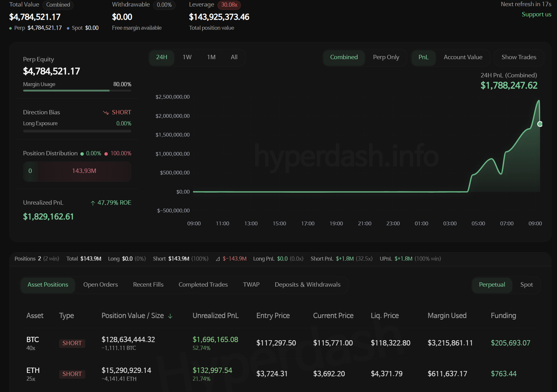The image size is (557, 392).
Task: Click the triangle net exposure icon before $-143.9M
Action: [x=218, y=259]
